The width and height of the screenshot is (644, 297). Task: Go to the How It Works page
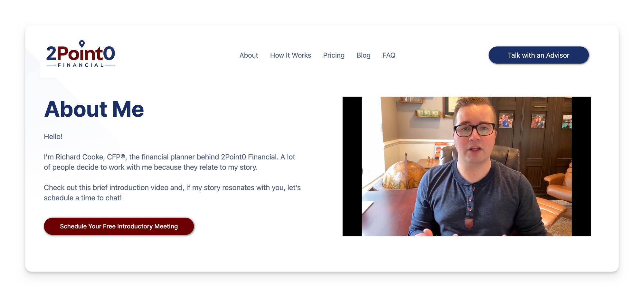[x=290, y=55]
